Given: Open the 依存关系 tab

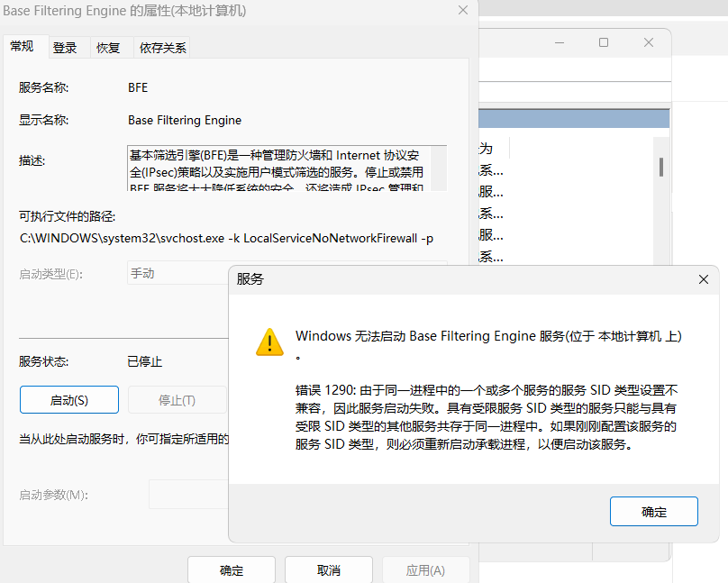Looking at the screenshot, I should (162, 48).
